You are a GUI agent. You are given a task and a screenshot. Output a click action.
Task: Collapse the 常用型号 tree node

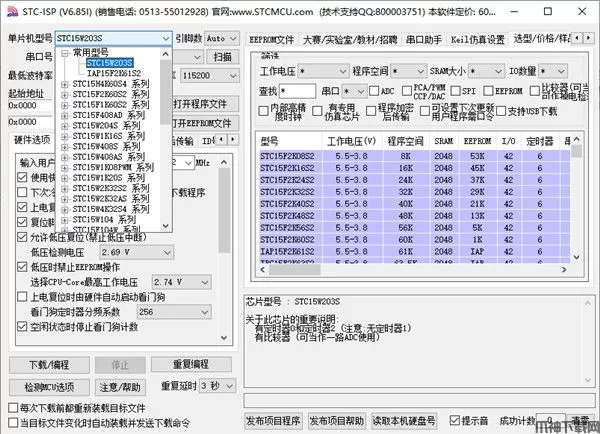point(65,52)
